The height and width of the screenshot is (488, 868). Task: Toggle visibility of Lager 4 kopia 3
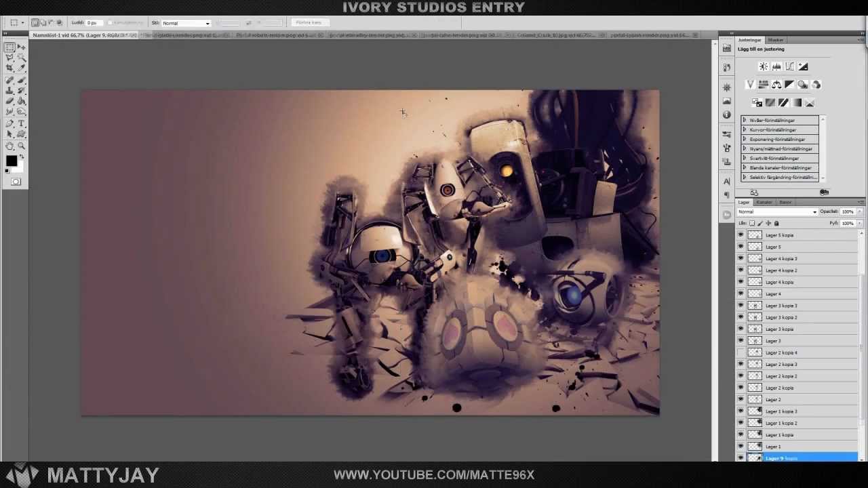tap(741, 258)
